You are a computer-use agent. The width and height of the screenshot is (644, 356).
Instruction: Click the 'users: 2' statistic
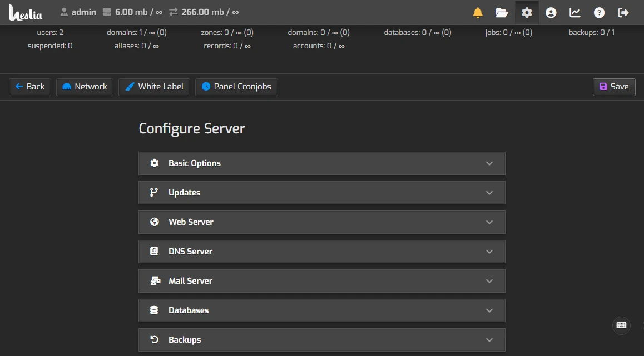(50, 32)
